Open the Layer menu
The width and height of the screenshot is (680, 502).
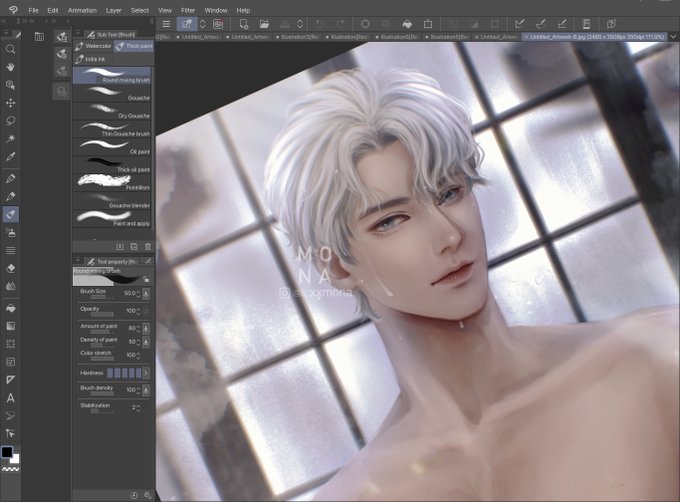pyautogui.click(x=114, y=10)
